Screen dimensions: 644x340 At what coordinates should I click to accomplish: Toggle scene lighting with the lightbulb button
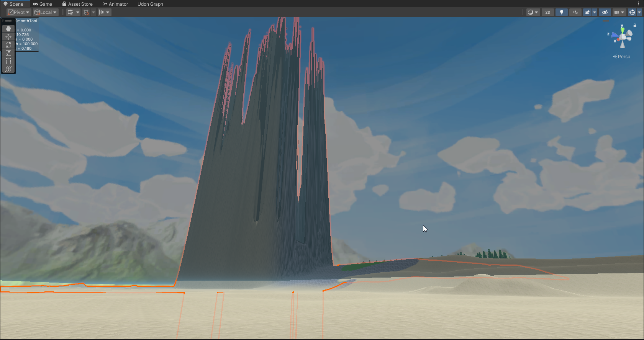pyautogui.click(x=562, y=12)
